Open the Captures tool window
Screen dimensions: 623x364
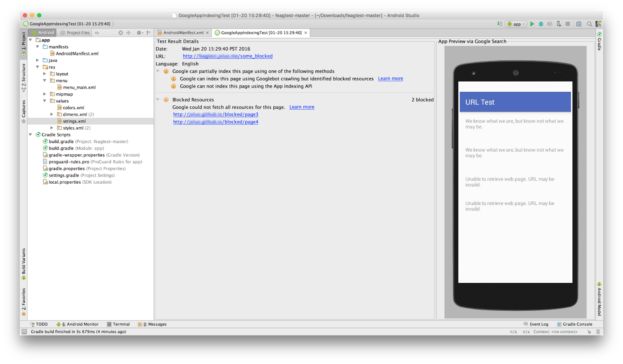click(x=24, y=112)
